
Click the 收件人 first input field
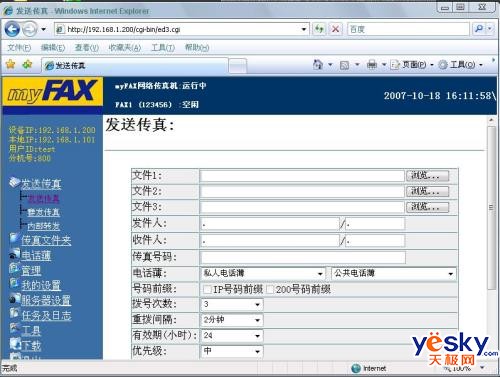(x=270, y=240)
